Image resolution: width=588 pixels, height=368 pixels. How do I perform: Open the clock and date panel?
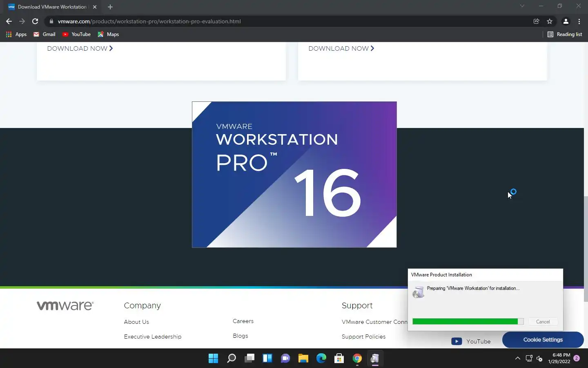coord(559,358)
